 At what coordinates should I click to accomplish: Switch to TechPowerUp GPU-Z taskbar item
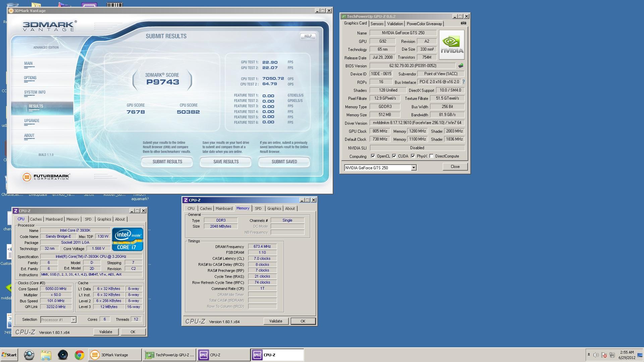(x=170, y=355)
